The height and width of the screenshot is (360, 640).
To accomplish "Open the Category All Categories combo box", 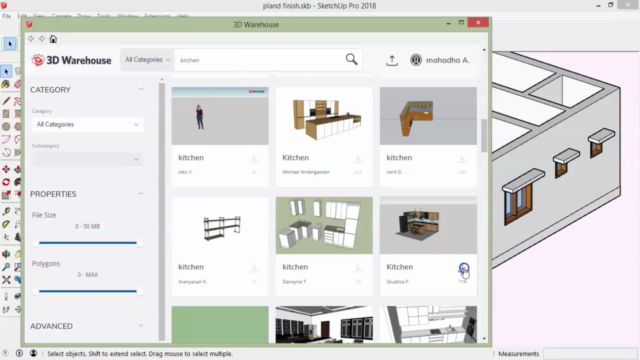I will click(87, 124).
